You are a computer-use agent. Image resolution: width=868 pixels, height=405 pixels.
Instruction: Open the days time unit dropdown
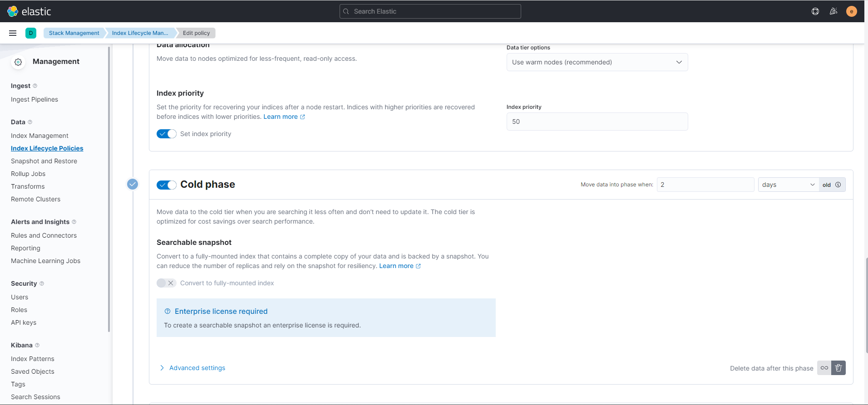click(788, 185)
